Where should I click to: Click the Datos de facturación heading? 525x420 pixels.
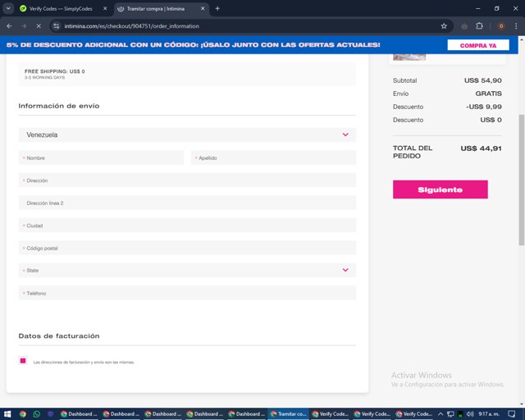coord(59,336)
